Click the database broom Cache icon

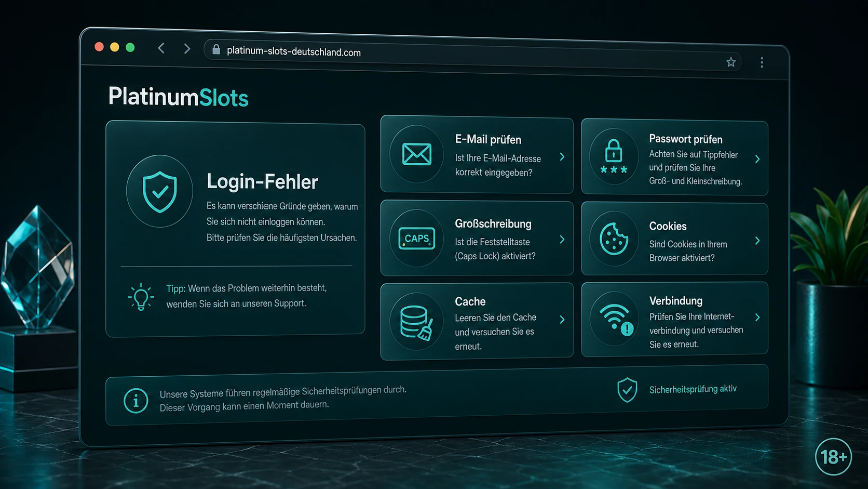tap(416, 322)
